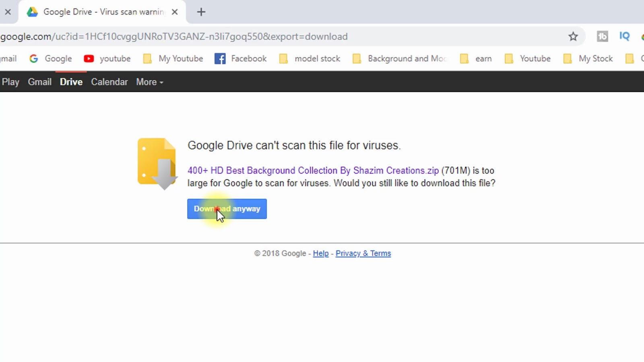Open the Privacy & Terms link

tap(363, 253)
